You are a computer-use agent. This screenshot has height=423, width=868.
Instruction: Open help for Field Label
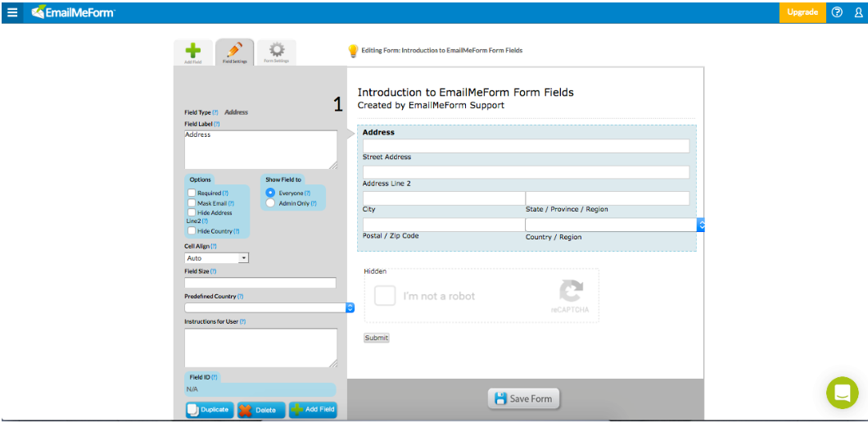click(x=216, y=124)
